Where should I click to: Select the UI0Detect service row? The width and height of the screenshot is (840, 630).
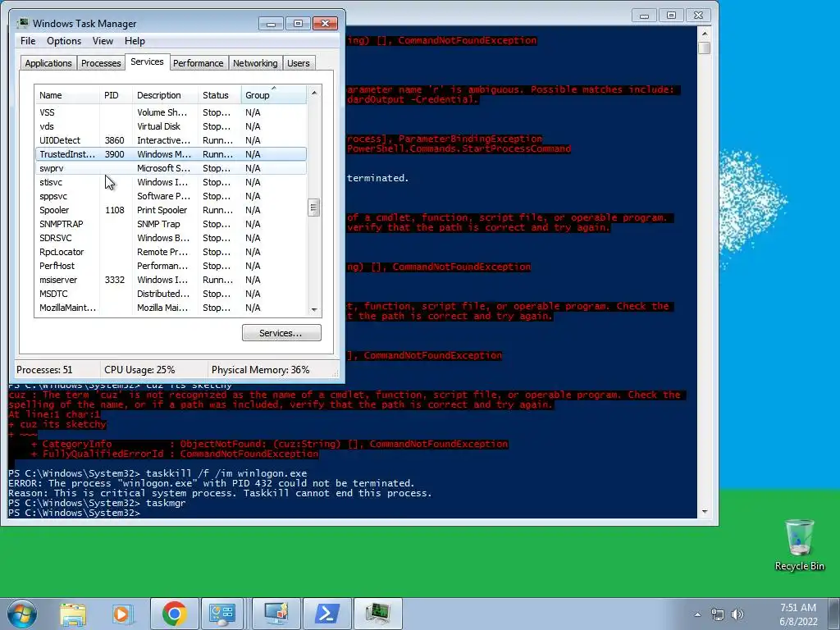click(171, 140)
